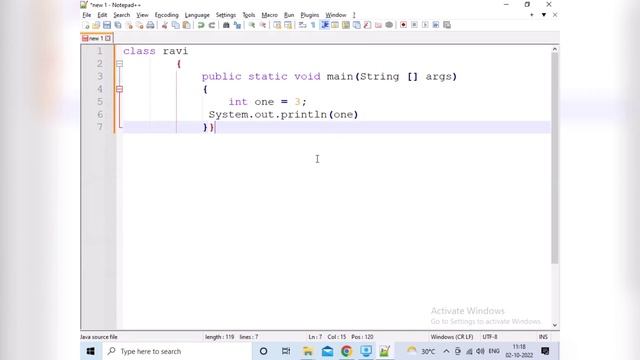Redo the edit via toolbar arrow

point(212,25)
